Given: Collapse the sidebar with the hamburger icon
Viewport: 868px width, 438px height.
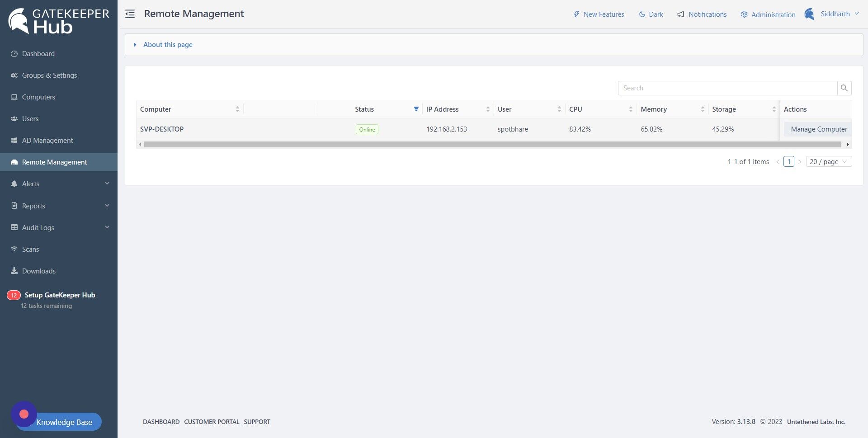Looking at the screenshot, I should coord(130,14).
